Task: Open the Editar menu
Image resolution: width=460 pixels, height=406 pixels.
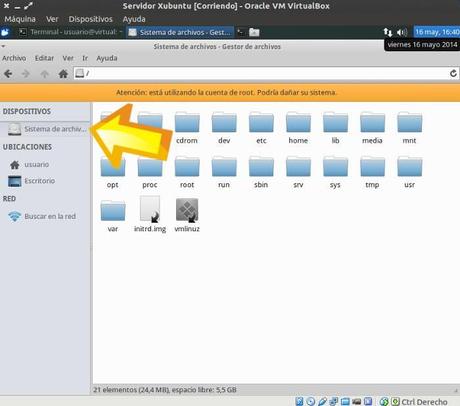Action: point(44,58)
